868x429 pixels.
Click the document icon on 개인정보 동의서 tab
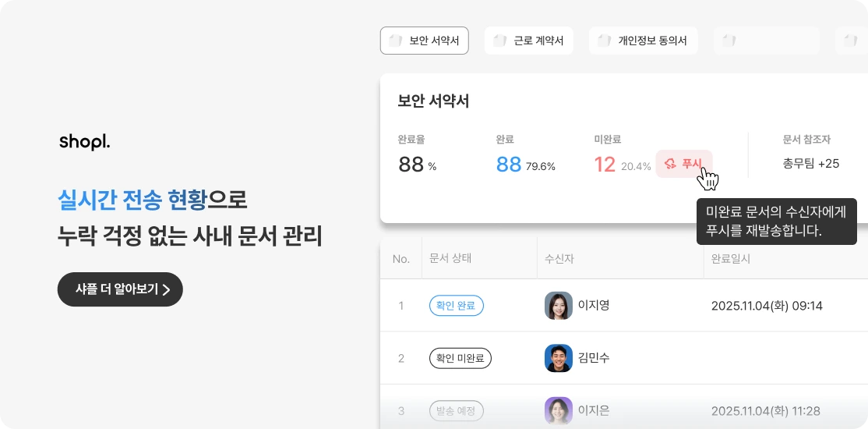tap(604, 41)
